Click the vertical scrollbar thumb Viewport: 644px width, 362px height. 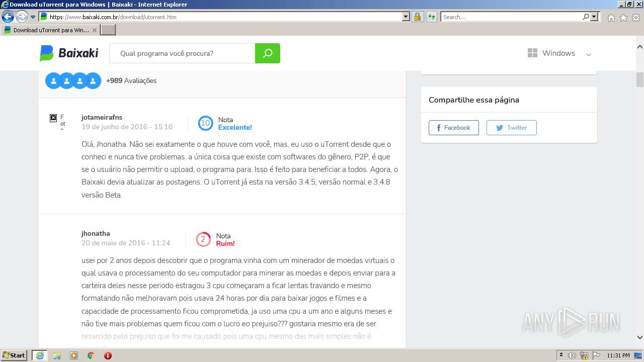(x=640, y=79)
